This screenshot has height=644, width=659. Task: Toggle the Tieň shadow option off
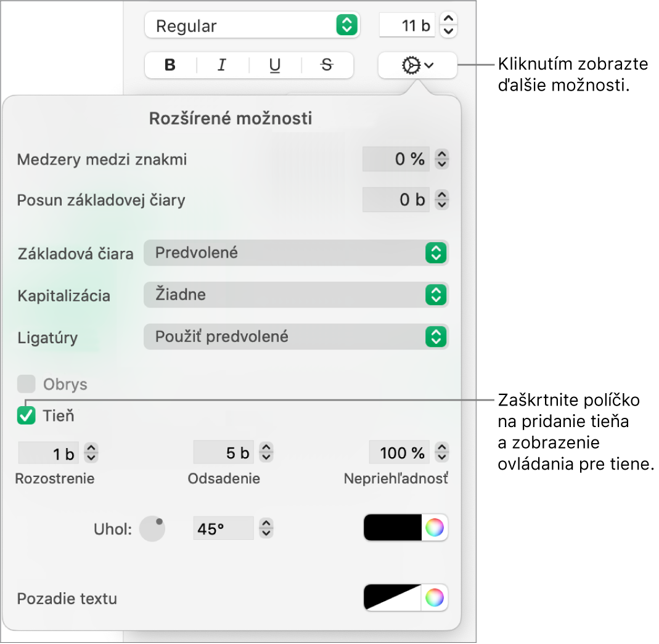pyautogui.click(x=26, y=416)
